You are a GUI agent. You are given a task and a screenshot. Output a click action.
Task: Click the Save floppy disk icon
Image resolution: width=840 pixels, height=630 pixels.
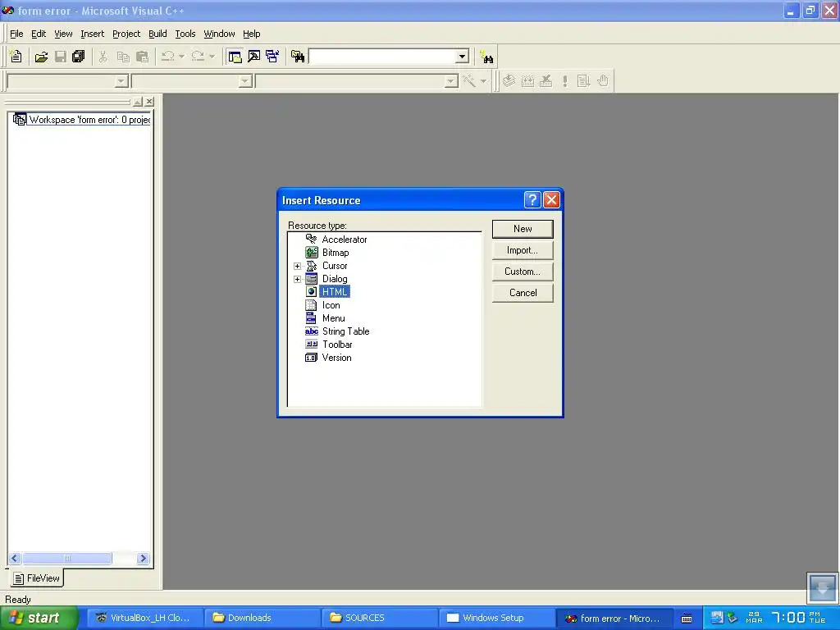coord(61,57)
